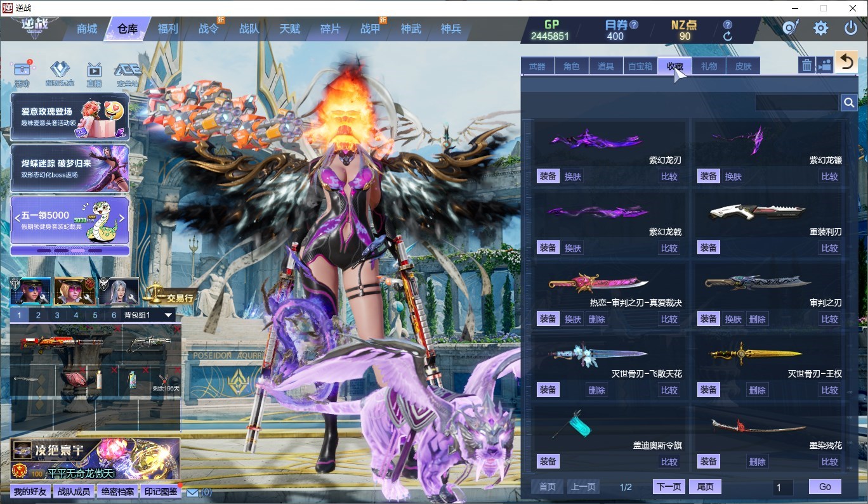Click 删除 for 灭世骨刃-王权

coord(758,390)
